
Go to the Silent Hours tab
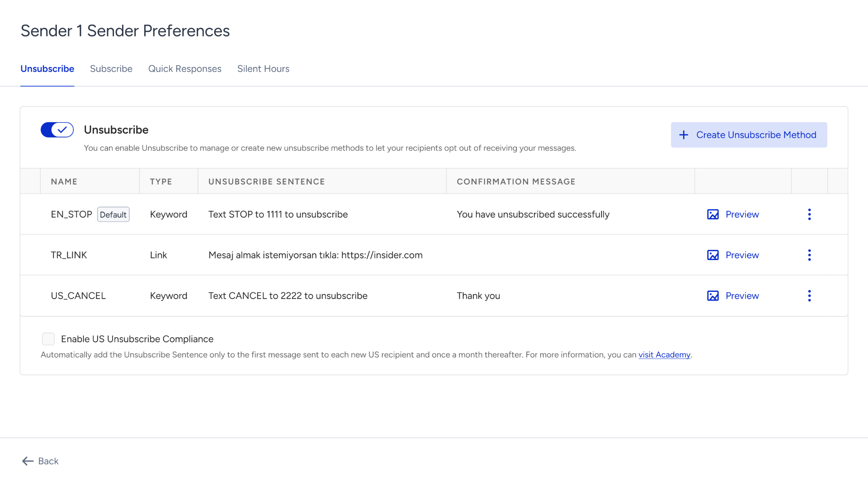point(263,69)
